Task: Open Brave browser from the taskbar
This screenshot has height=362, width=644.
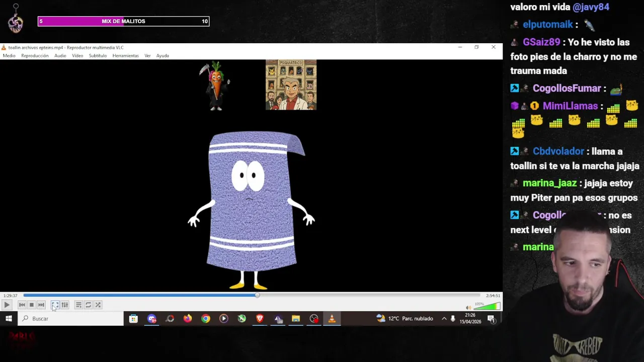Action: pyautogui.click(x=260, y=318)
